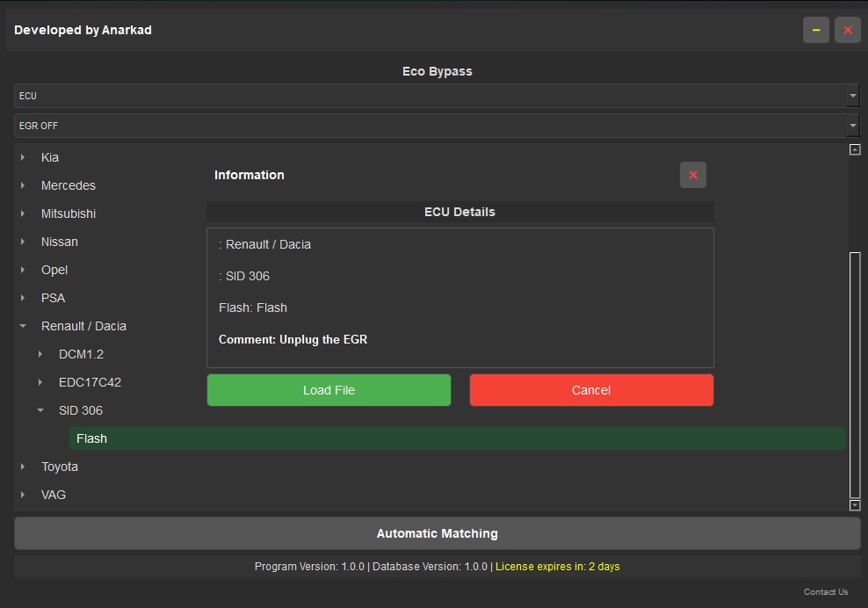868x608 pixels.
Task: Select Toyota in the brand list
Action: click(x=59, y=467)
